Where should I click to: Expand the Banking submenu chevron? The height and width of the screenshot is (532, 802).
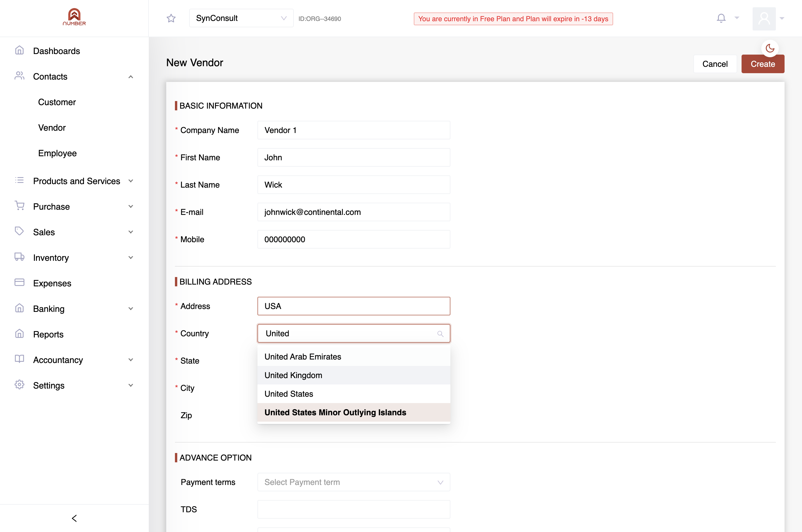coord(131,309)
